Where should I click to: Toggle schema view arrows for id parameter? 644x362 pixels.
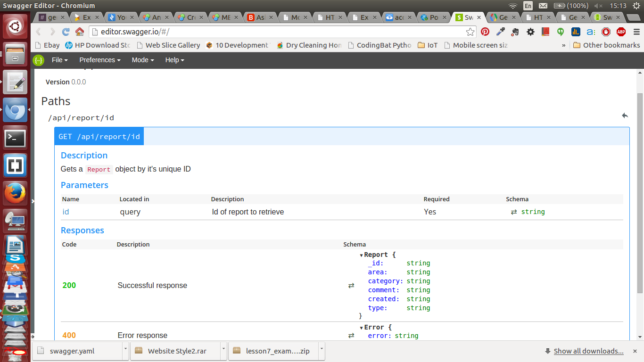(x=514, y=212)
